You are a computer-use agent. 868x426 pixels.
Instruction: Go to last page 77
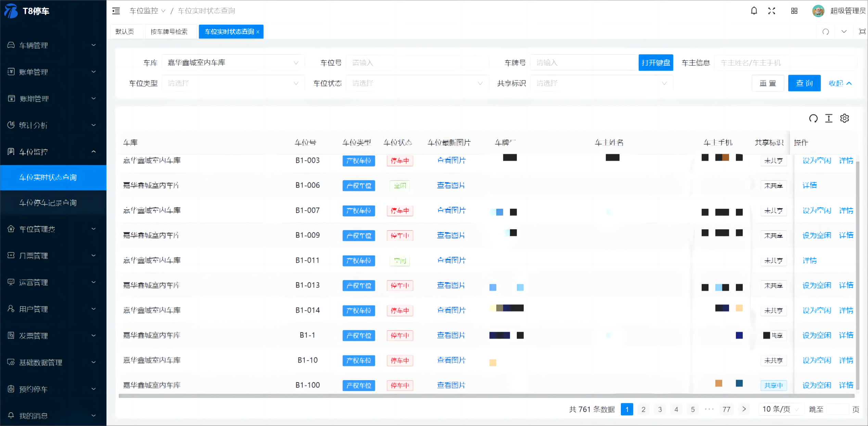(726, 409)
